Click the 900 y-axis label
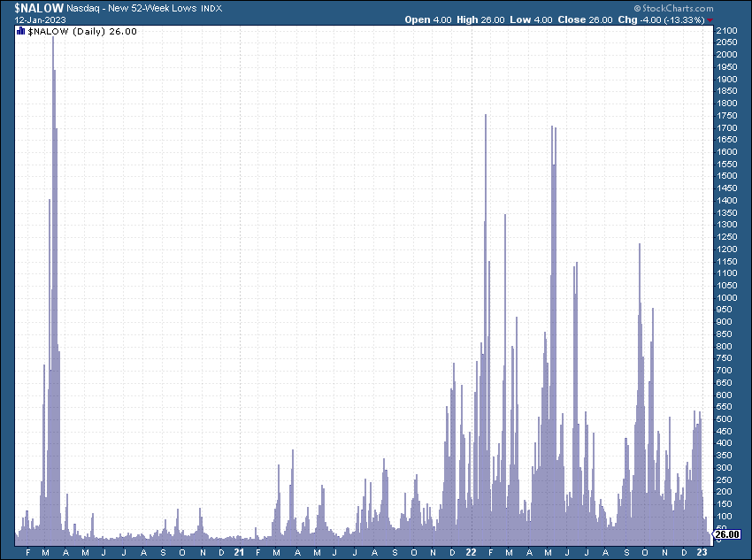The height and width of the screenshot is (560, 752). pyautogui.click(x=725, y=322)
